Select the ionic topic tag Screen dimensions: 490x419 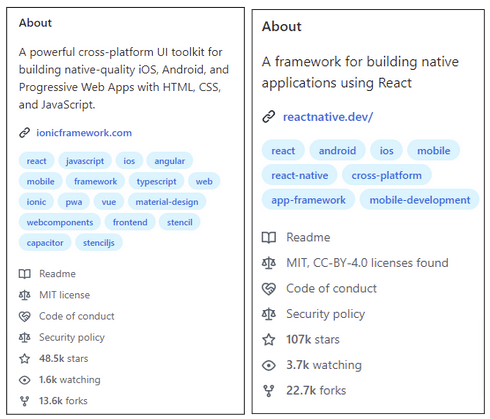36,202
